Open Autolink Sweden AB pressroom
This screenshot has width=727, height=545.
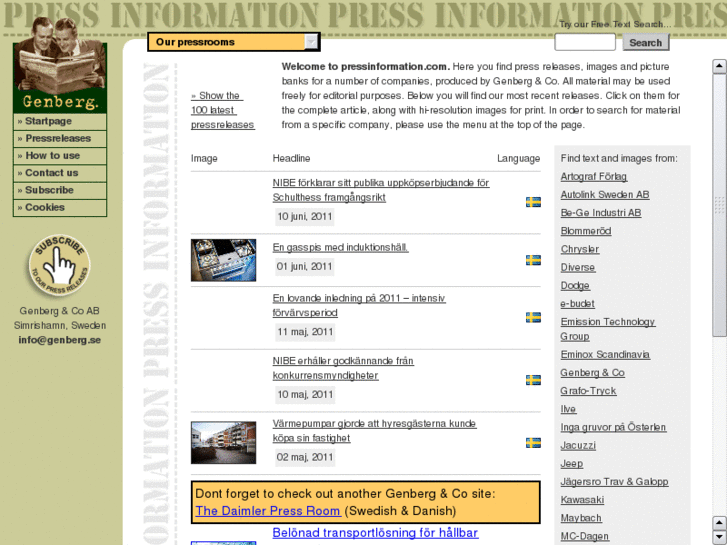(x=605, y=195)
